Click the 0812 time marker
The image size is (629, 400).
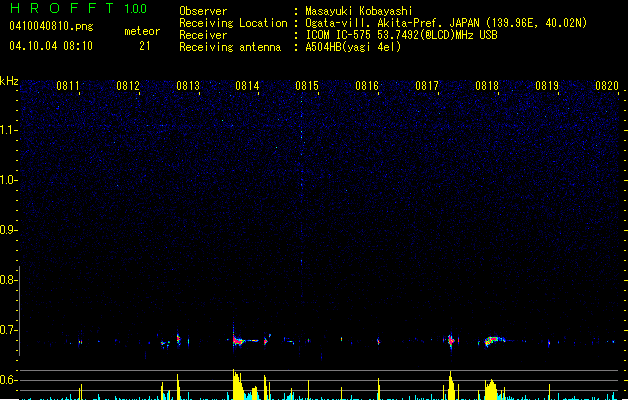point(128,86)
